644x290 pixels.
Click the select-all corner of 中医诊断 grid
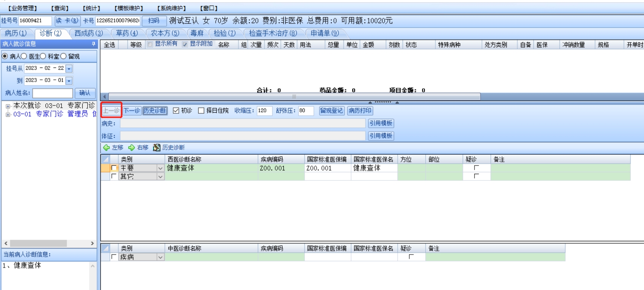(x=106, y=248)
